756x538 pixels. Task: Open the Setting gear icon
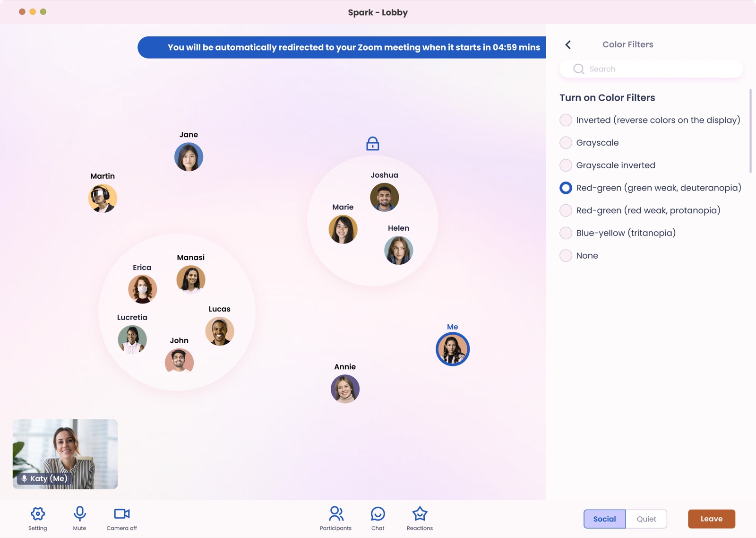pos(38,514)
